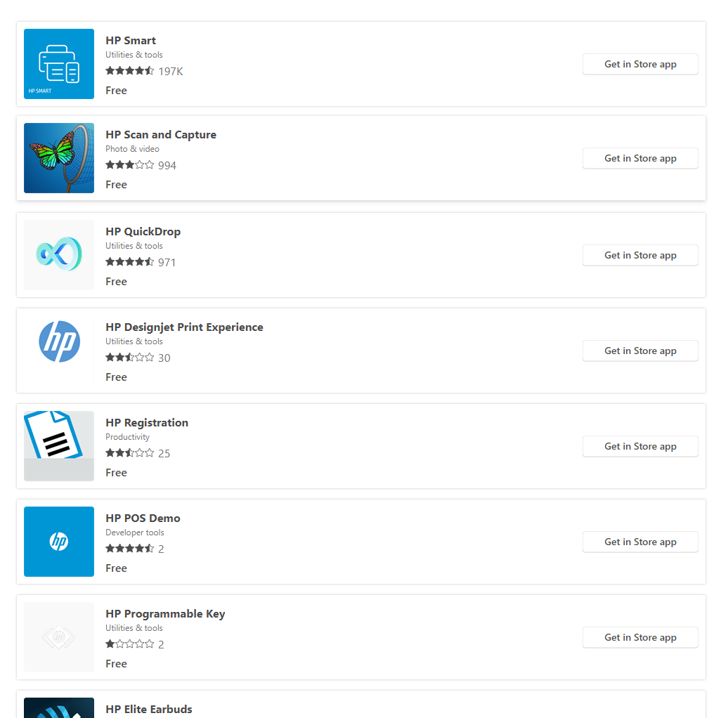
Task: Click the 197K ratings count
Action: [x=170, y=72]
